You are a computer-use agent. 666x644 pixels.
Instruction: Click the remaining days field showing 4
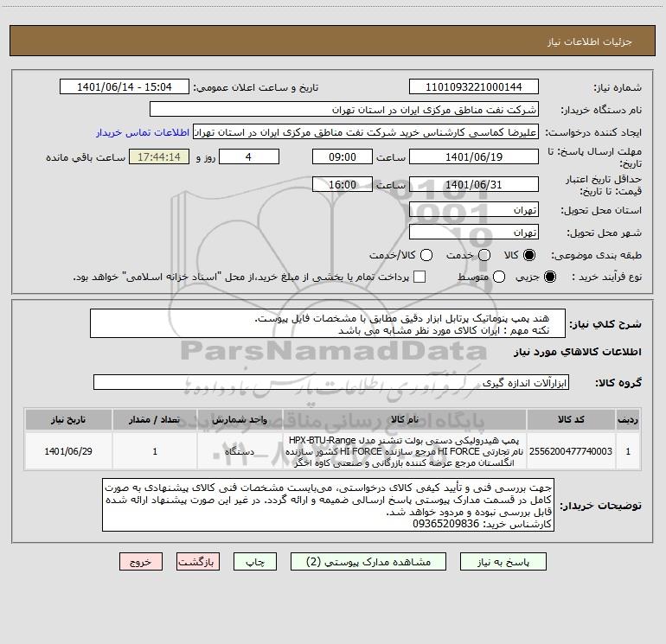(x=249, y=156)
